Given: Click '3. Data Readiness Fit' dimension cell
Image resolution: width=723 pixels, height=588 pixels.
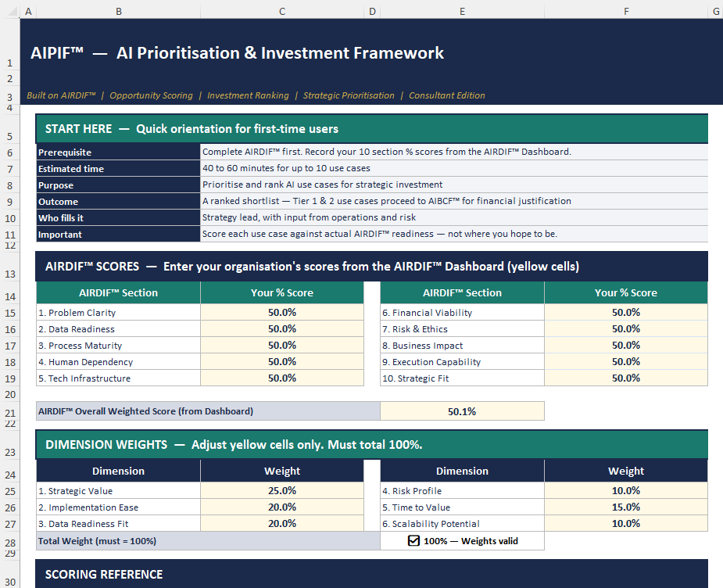Looking at the screenshot, I should [x=119, y=523].
